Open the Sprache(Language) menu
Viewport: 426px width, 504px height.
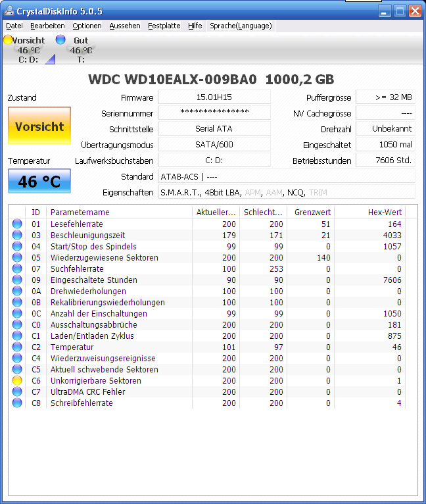click(x=241, y=26)
